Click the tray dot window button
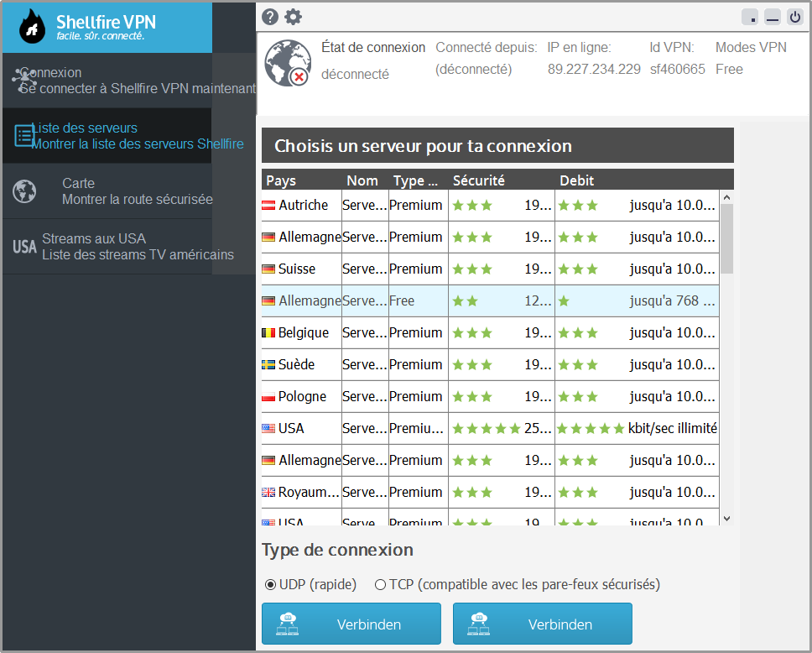 click(x=750, y=17)
